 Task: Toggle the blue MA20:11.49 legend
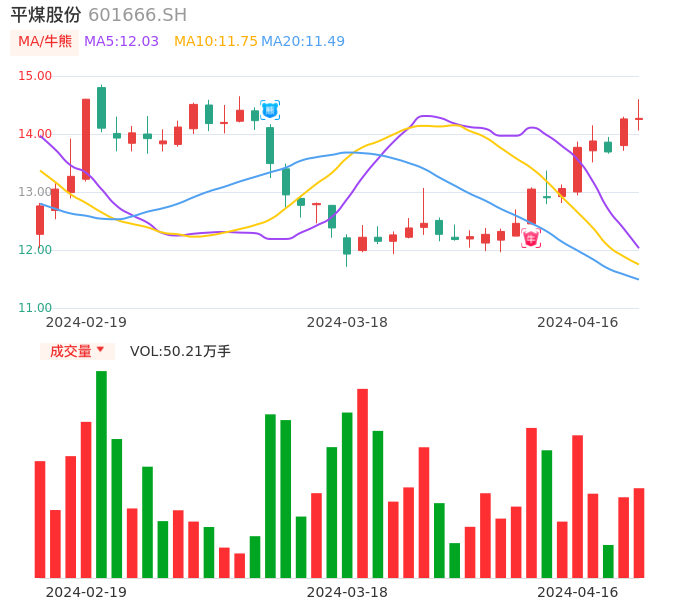pos(303,42)
